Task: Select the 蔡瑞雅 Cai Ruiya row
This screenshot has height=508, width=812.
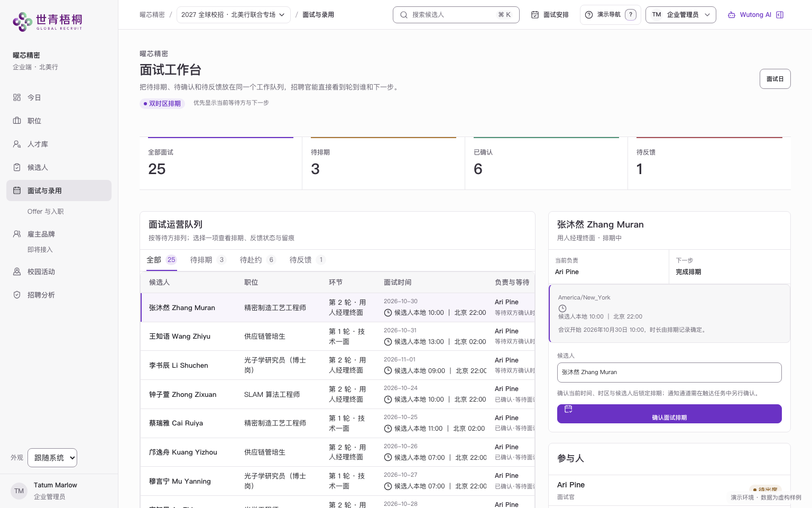Action: click(x=337, y=423)
